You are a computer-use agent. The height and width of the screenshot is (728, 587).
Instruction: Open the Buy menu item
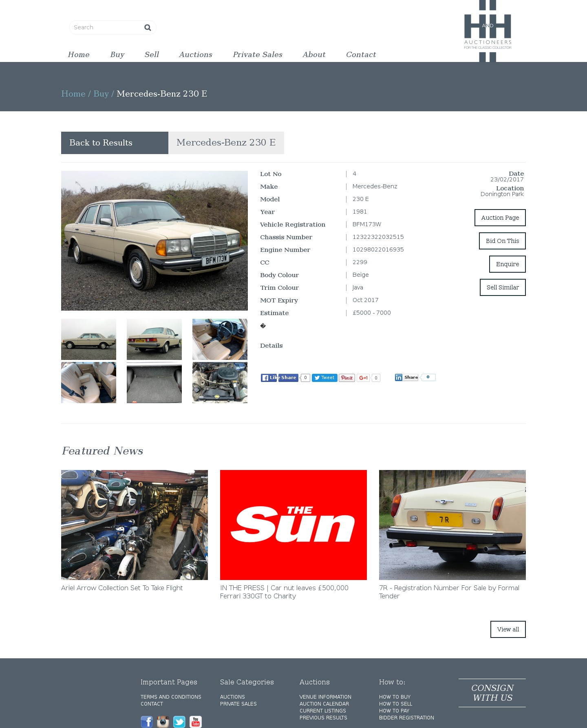[x=117, y=55]
